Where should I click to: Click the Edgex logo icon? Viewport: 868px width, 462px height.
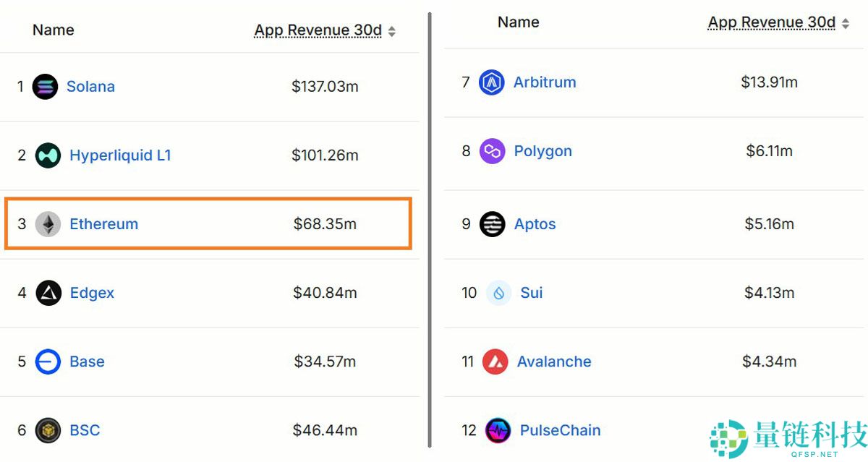coord(48,293)
